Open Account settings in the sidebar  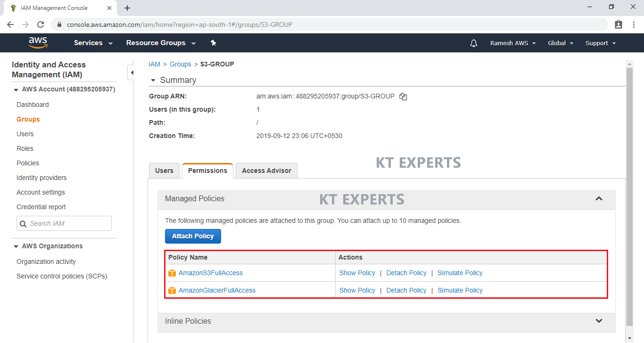[41, 192]
